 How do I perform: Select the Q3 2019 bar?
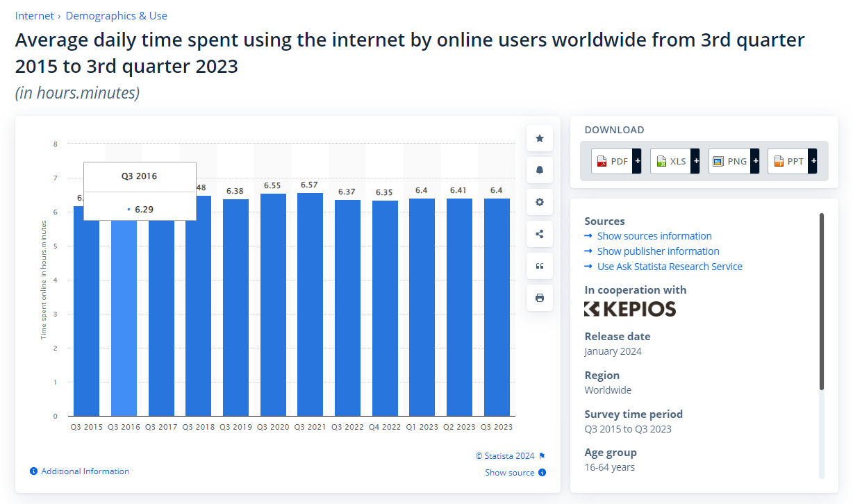point(235,308)
